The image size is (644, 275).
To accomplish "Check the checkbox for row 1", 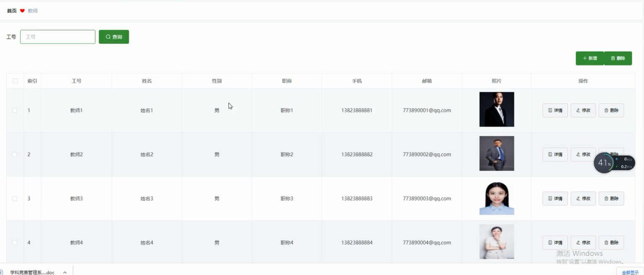I will (15, 110).
